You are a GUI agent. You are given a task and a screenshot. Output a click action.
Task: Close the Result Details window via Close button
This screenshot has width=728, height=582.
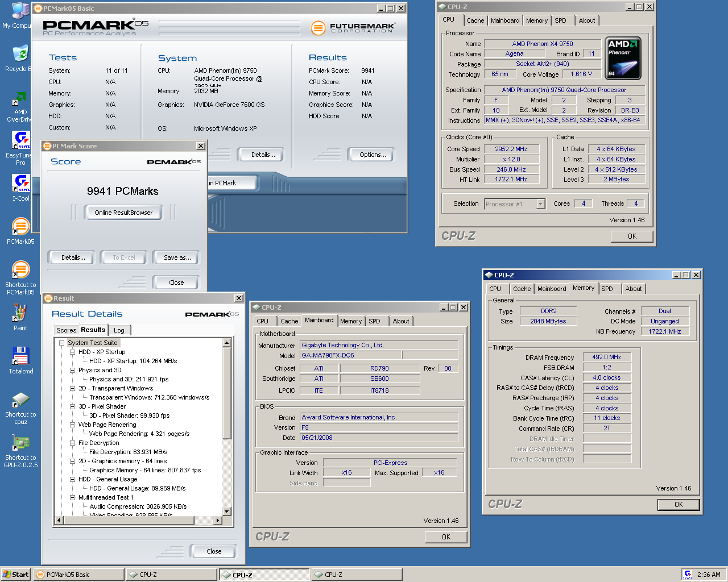(214, 551)
